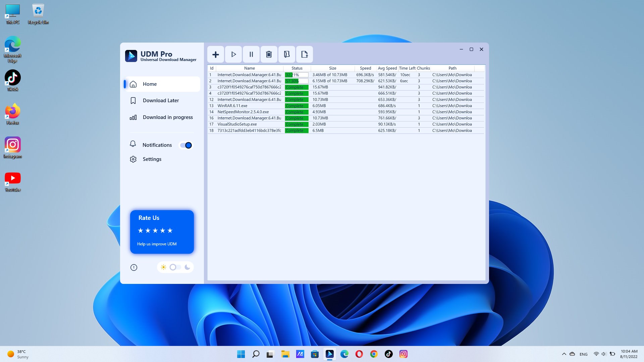Sort by the Chunks column header

point(423,68)
